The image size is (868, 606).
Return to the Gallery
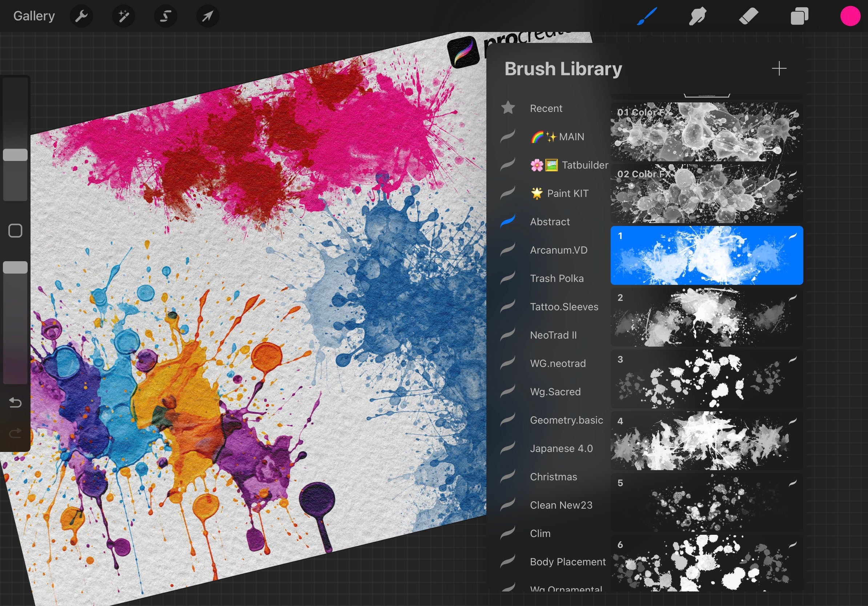pyautogui.click(x=34, y=16)
